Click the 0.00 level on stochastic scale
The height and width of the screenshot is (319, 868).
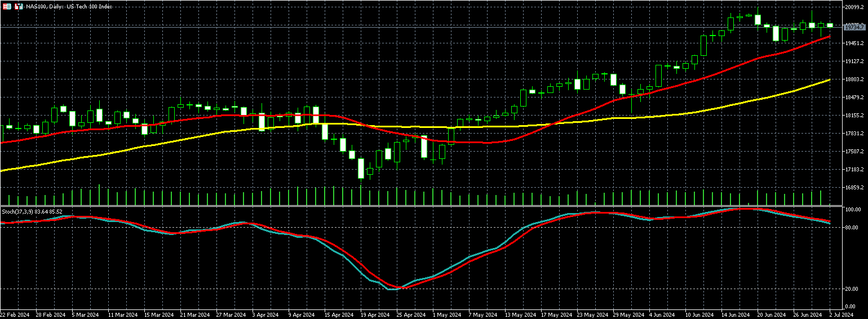852,307
